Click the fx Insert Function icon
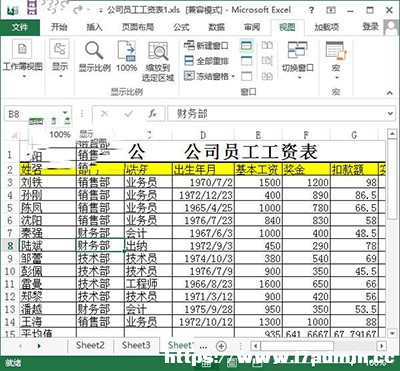The image size is (400, 371). coord(153,114)
